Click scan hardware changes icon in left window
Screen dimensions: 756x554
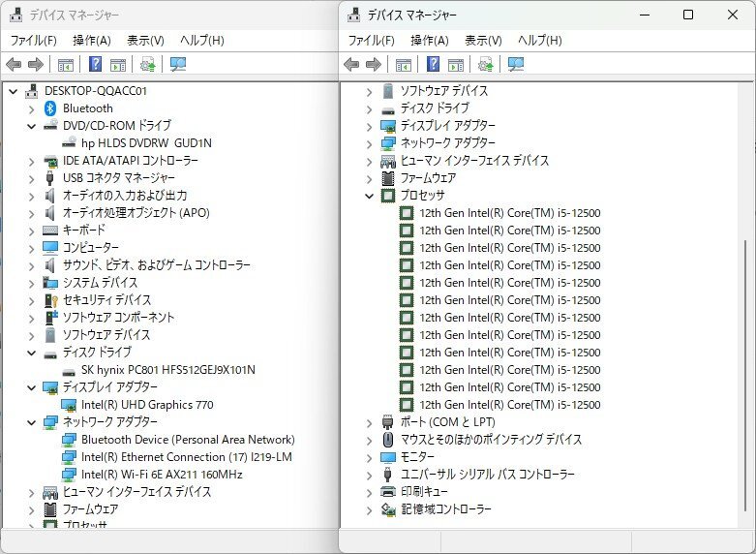[x=178, y=64]
